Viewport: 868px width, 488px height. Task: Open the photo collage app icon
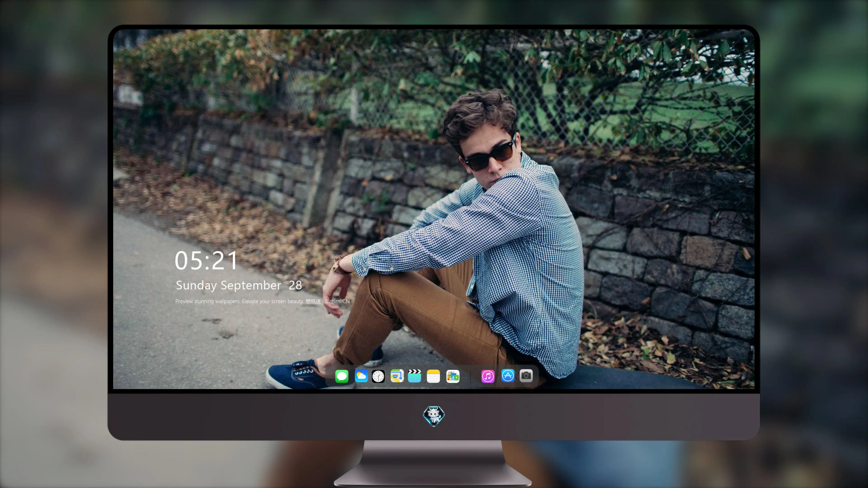[x=453, y=376]
